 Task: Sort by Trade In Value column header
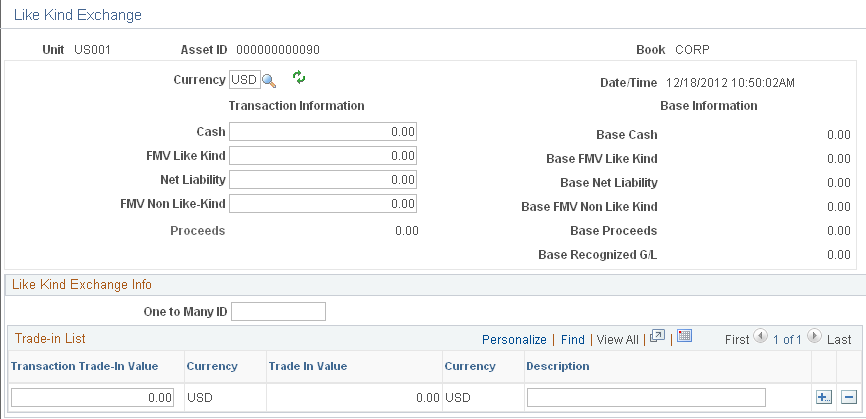(308, 367)
